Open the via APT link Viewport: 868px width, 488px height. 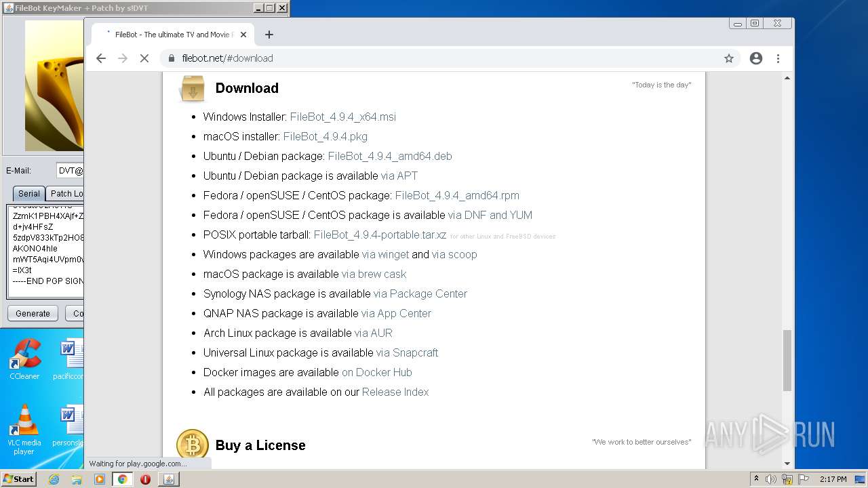click(399, 176)
